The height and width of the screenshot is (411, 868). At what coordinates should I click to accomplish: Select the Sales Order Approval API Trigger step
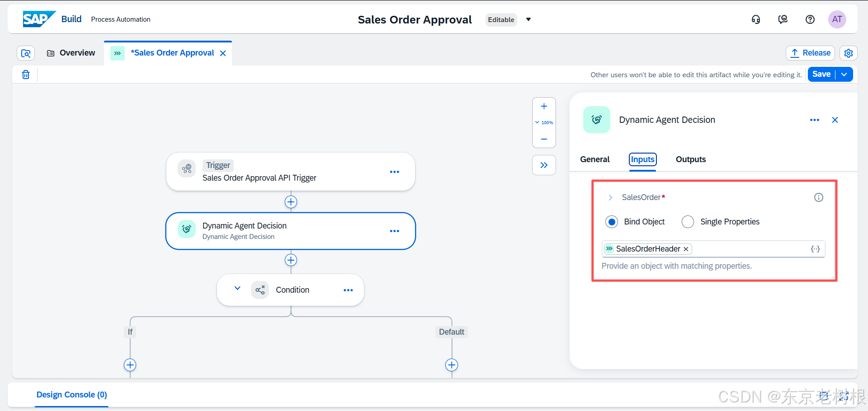tap(290, 172)
